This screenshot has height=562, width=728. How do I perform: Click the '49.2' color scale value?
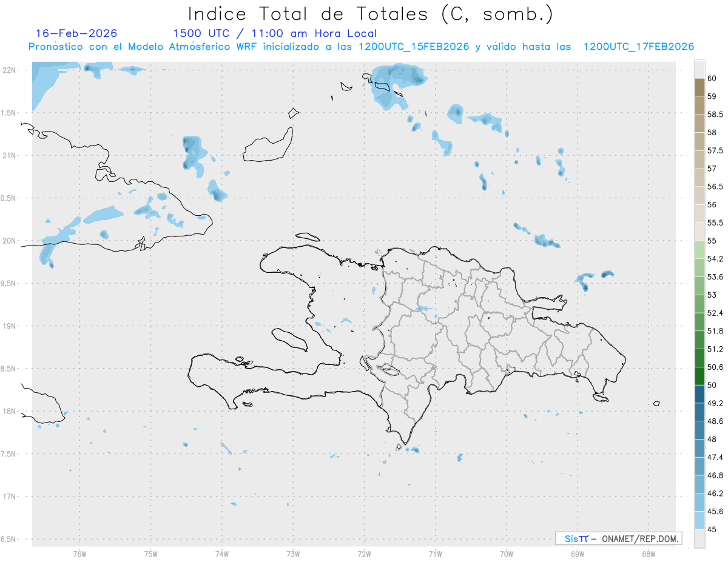[x=715, y=403]
